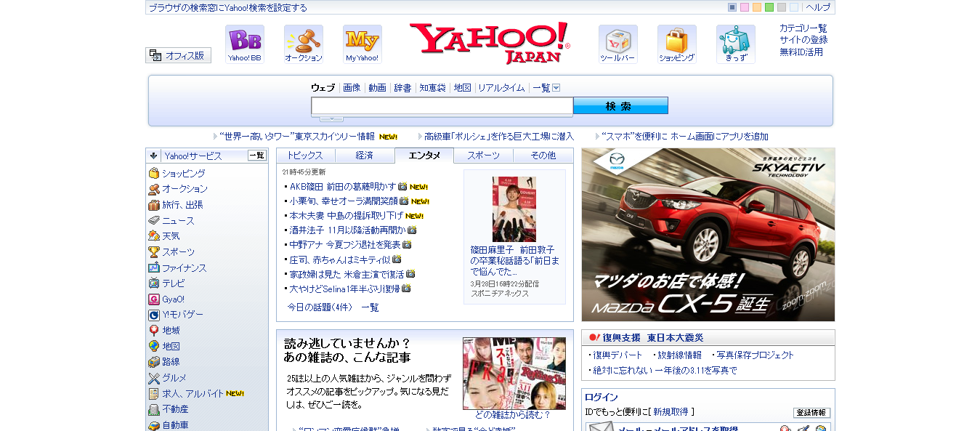Open 写真保存プロジェクト link
Image resolution: width=980 pixels, height=431 pixels.
click(x=756, y=355)
